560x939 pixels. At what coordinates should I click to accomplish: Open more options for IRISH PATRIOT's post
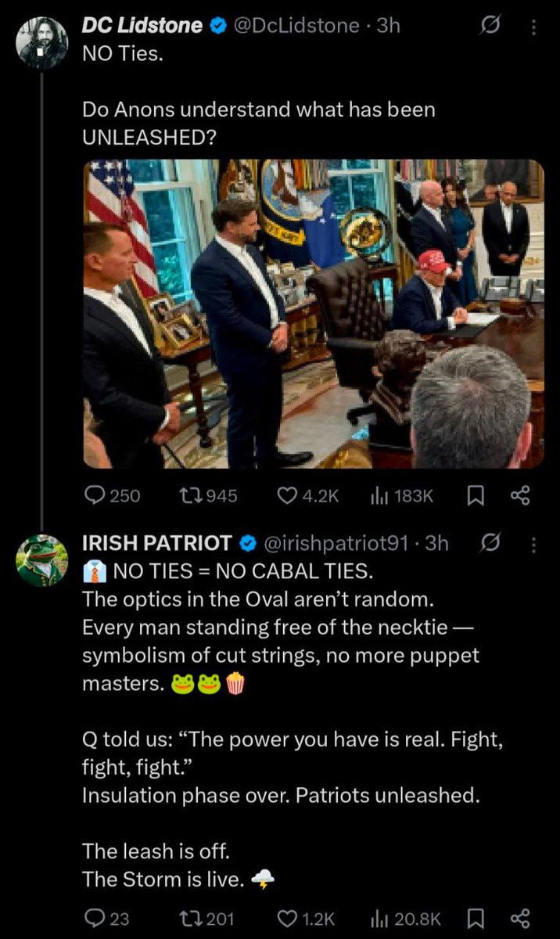(x=534, y=542)
